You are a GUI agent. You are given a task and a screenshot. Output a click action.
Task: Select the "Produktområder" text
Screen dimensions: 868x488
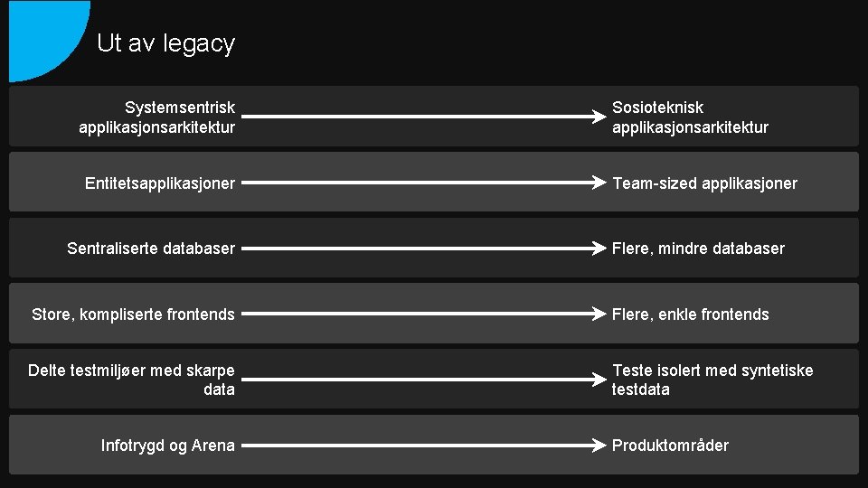click(670, 446)
